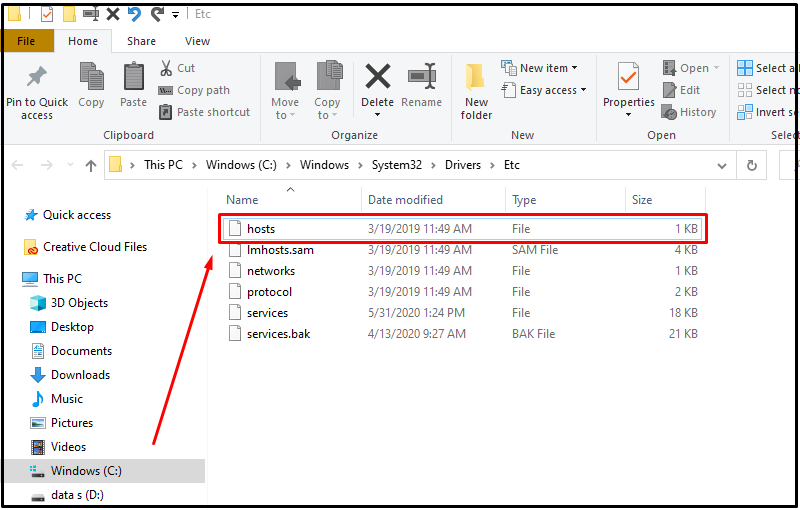This screenshot has height=510, width=800.
Task: Go up one folder level
Action: 91,166
